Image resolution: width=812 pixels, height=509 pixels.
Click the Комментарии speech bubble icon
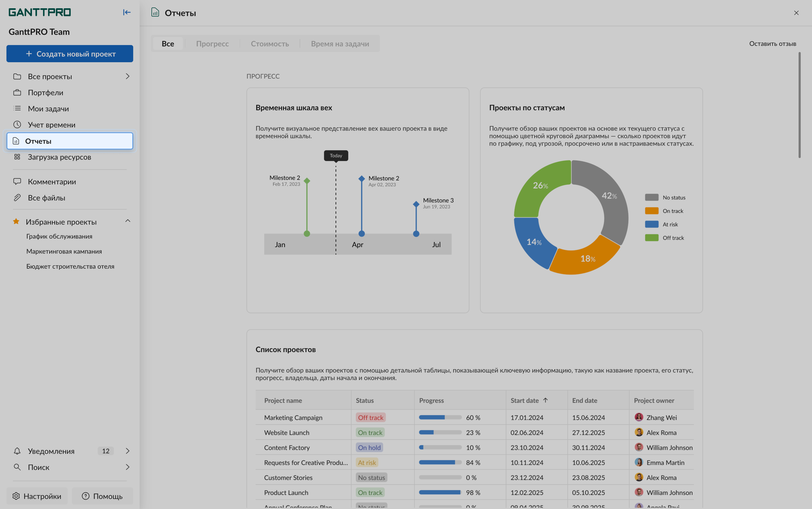pyautogui.click(x=17, y=182)
